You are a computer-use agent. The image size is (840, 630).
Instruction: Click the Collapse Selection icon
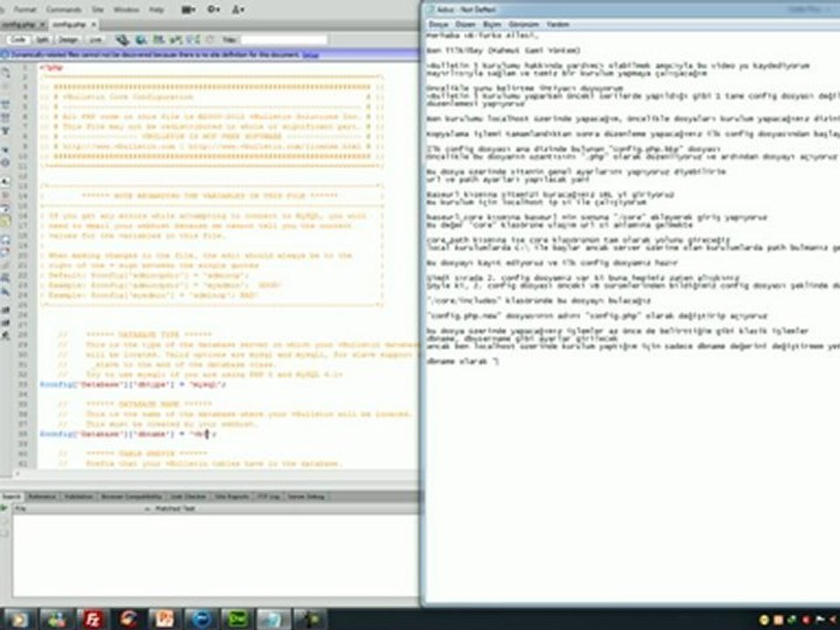coord(5,116)
